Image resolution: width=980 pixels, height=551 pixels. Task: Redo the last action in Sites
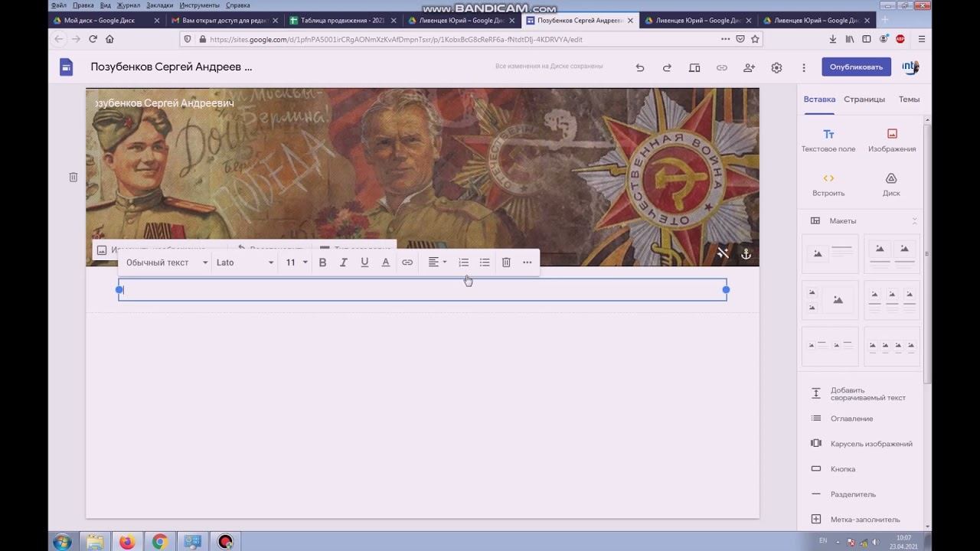click(667, 68)
